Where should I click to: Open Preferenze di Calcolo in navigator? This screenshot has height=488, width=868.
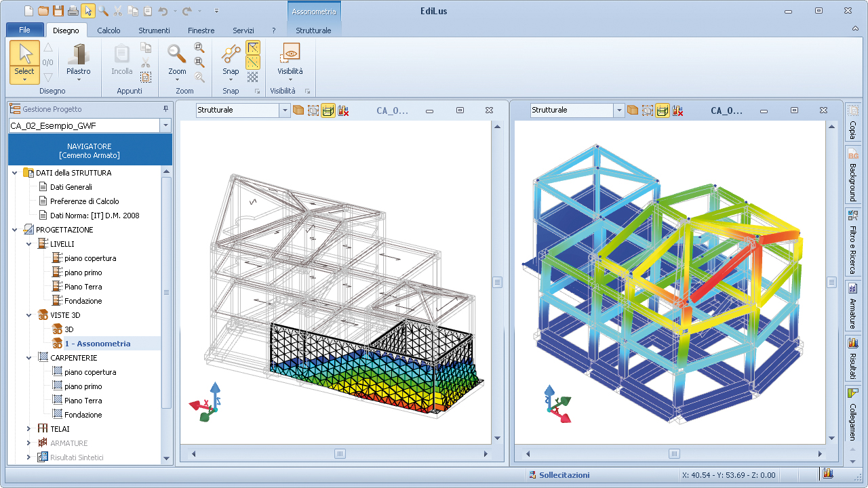tap(85, 201)
